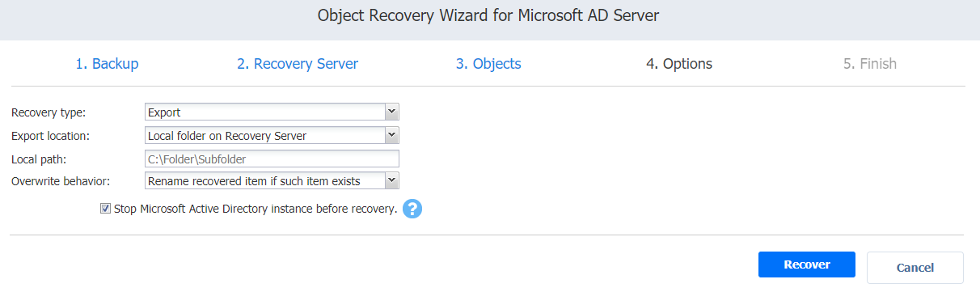980x292 pixels.
Task: Expand the Overwrite behavior dropdown arrow
Action: pyautogui.click(x=391, y=180)
